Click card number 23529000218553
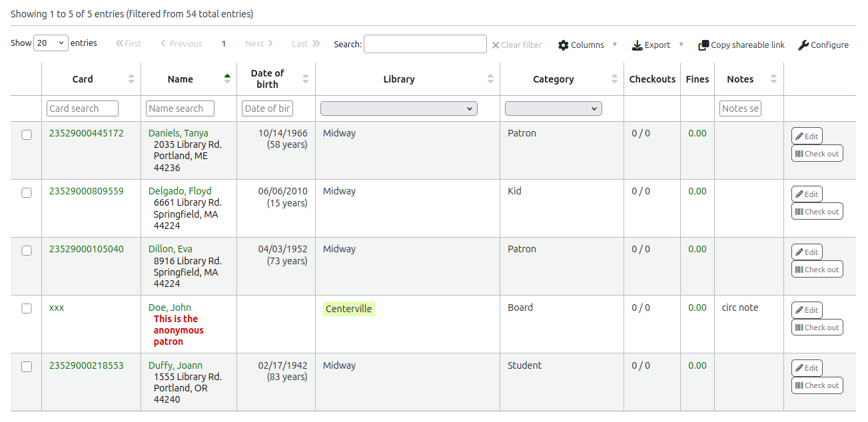 click(x=86, y=365)
